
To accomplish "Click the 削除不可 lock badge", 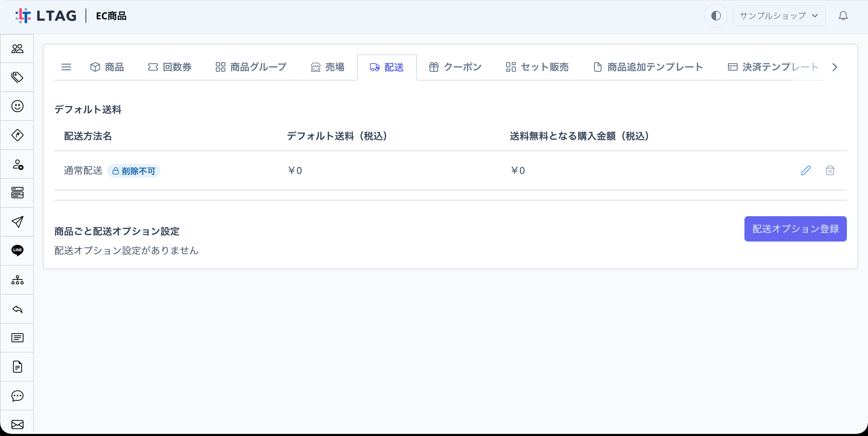I will pos(134,171).
